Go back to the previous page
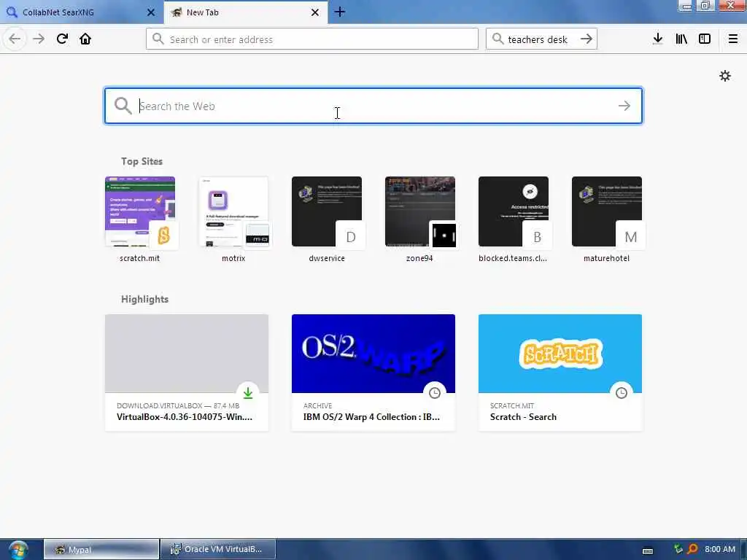 [x=15, y=39]
